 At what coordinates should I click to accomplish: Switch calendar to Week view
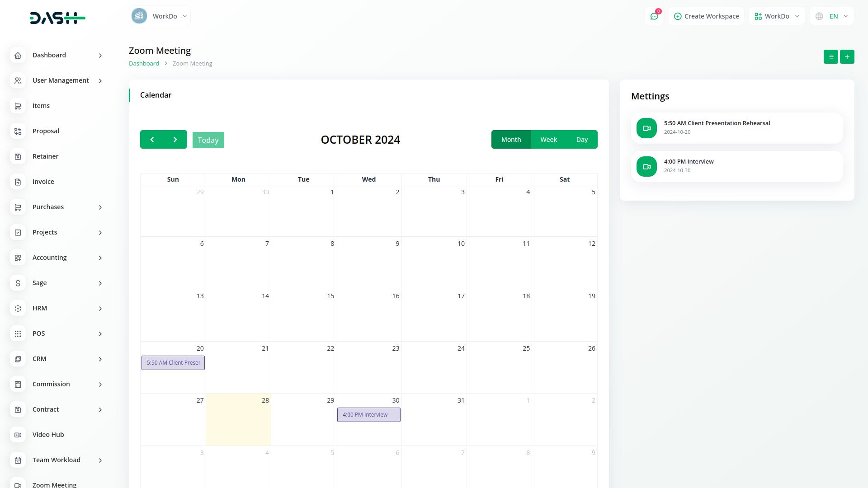(x=548, y=140)
